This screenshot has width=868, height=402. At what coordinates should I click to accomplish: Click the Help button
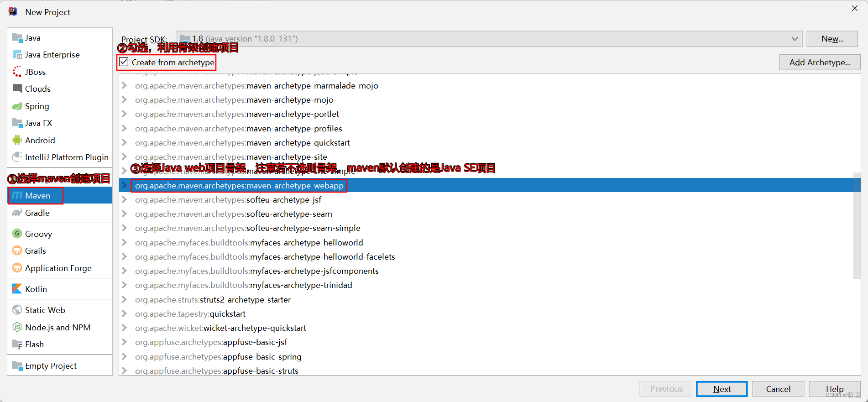(x=835, y=389)
